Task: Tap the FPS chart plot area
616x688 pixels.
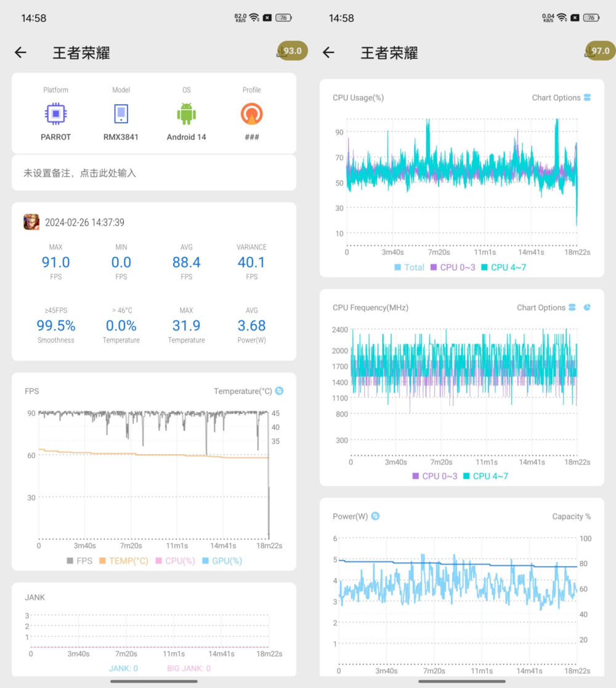Action: 153,475
